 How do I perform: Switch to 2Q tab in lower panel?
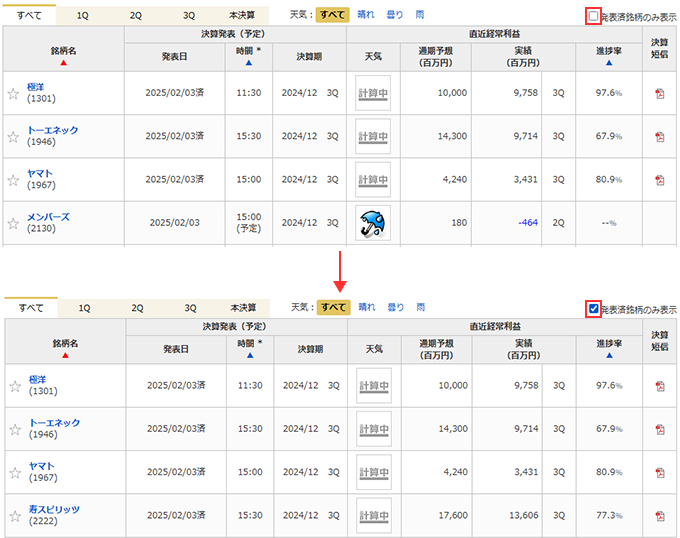coord(137,308)
